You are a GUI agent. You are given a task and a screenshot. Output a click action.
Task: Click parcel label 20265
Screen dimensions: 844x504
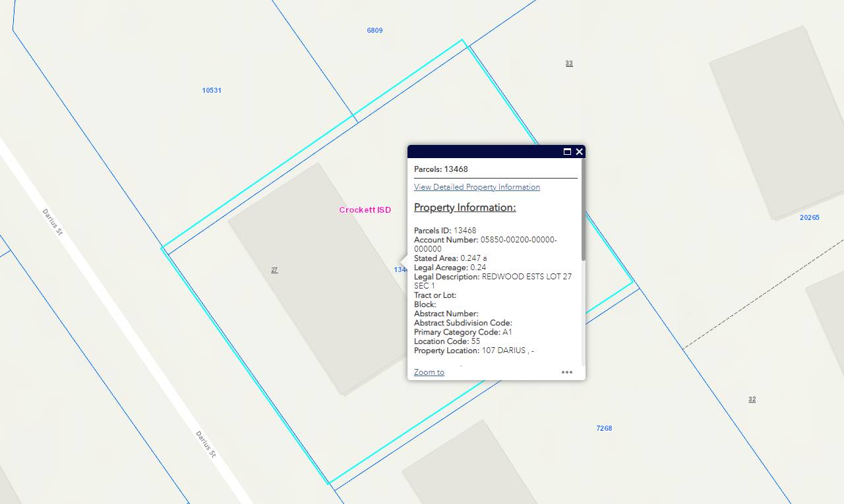(809, 217)
